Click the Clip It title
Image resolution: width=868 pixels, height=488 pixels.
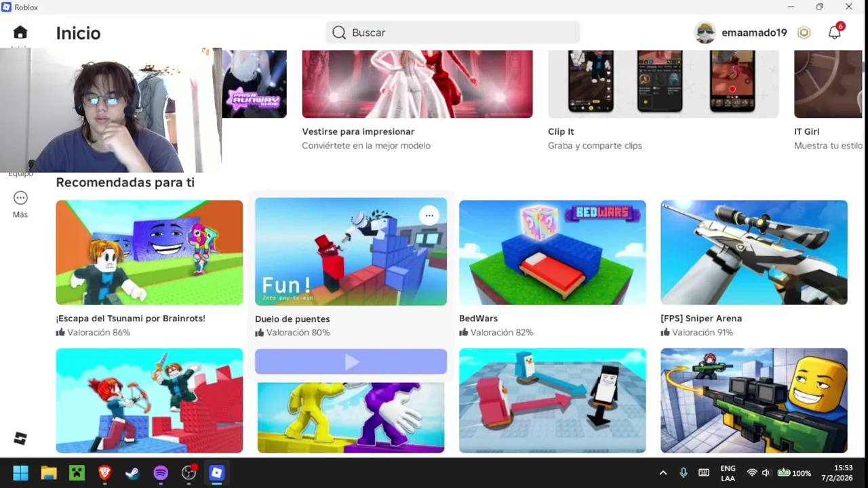pyautogui.click(x=561, y=131)
